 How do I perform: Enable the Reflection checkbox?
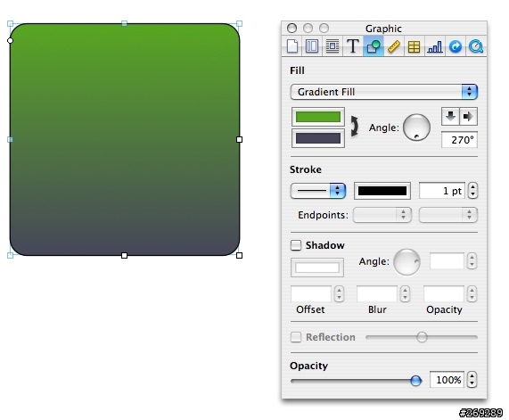pyautogui.click(x=296, y=337)
